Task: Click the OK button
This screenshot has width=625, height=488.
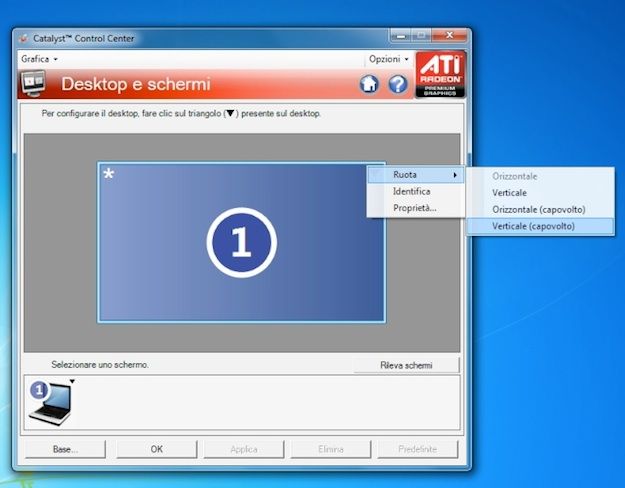Action: pyautogui.click(x=157, y=449)
